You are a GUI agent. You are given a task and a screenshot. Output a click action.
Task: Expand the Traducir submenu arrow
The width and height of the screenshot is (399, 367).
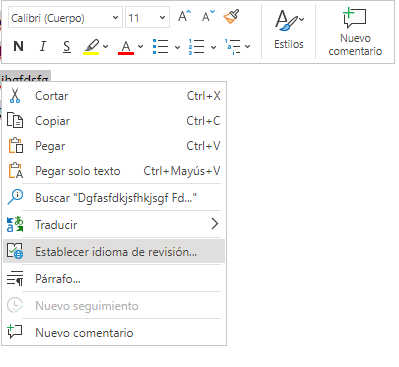click(215, 224)
